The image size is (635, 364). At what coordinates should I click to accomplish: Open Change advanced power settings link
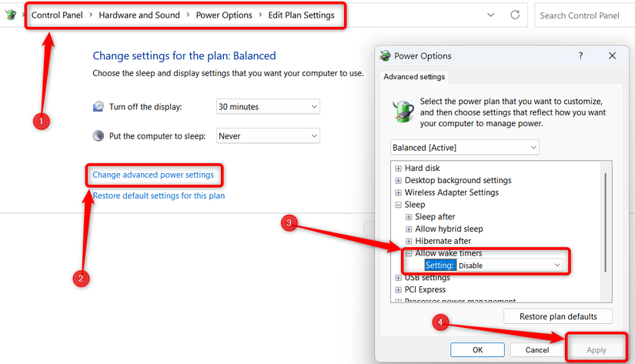coord(153,175)
